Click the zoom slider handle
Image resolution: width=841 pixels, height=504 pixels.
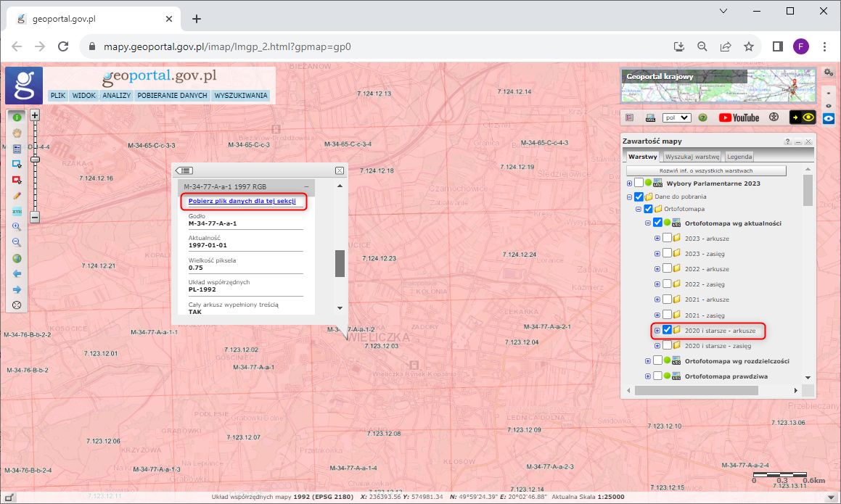34,160
